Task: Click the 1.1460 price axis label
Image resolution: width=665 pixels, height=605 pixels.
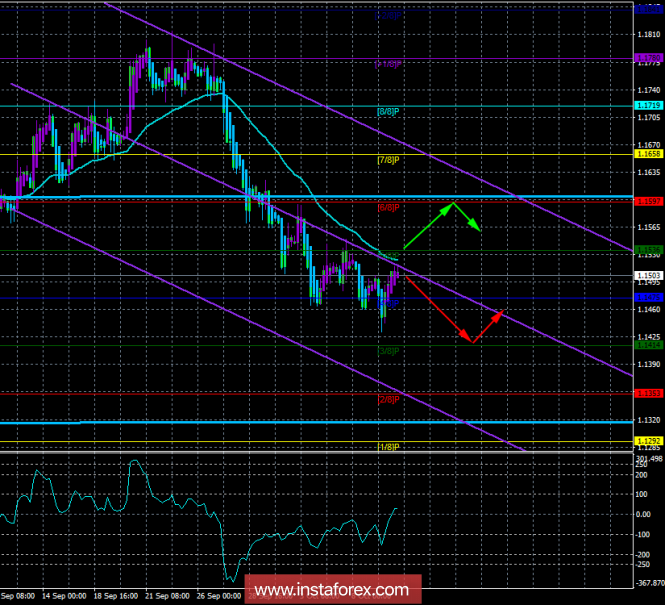Action: [649, 309]
